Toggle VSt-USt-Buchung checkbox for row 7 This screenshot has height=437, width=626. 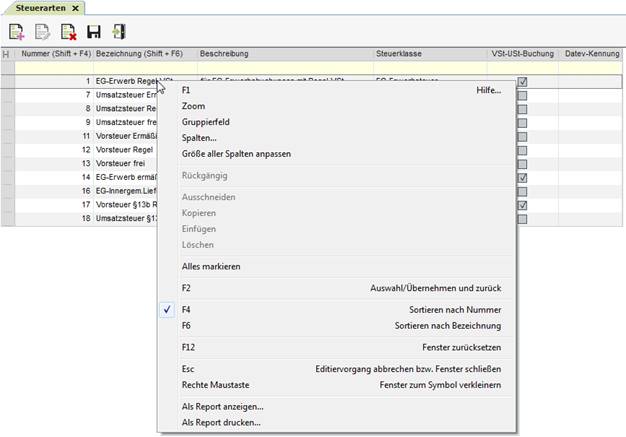click(522, 96)
